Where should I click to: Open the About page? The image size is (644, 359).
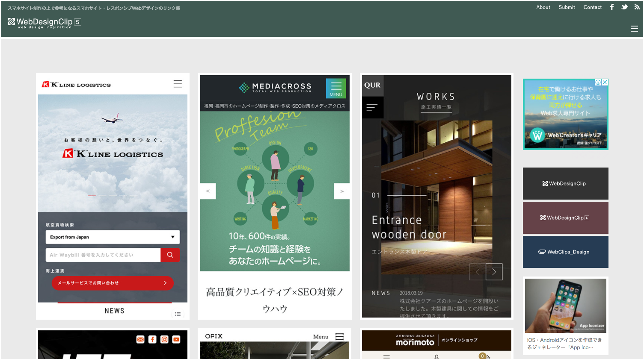[x=543, y=7]
